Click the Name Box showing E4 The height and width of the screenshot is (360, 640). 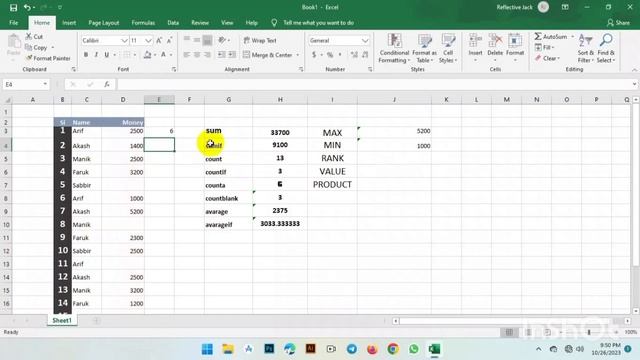click(x=25, y=84)
